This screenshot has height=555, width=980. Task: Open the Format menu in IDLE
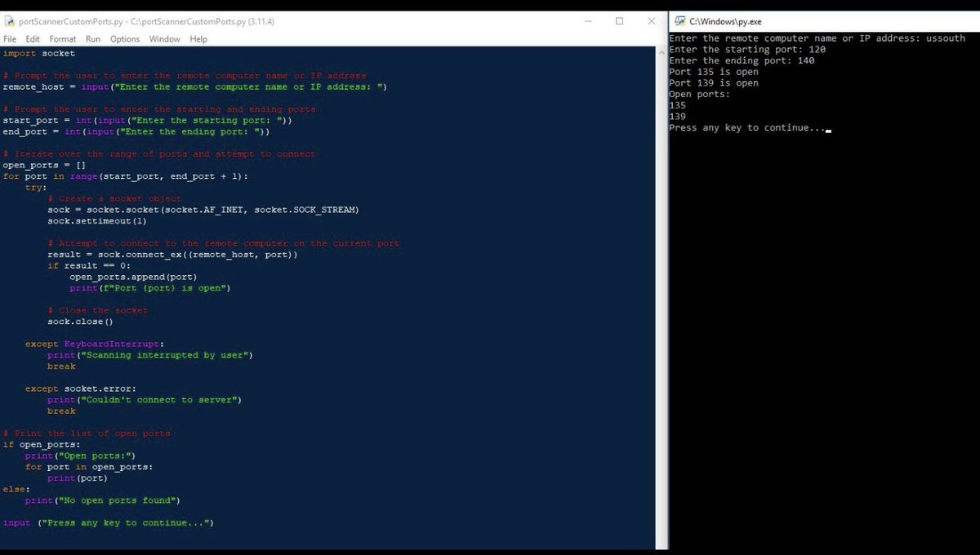(63, 38)
